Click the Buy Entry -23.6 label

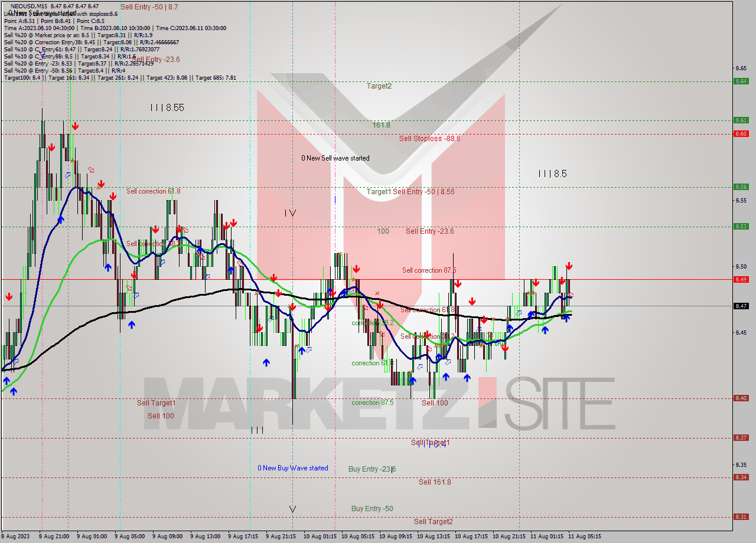pyautogui.click(x=372, y=469)
